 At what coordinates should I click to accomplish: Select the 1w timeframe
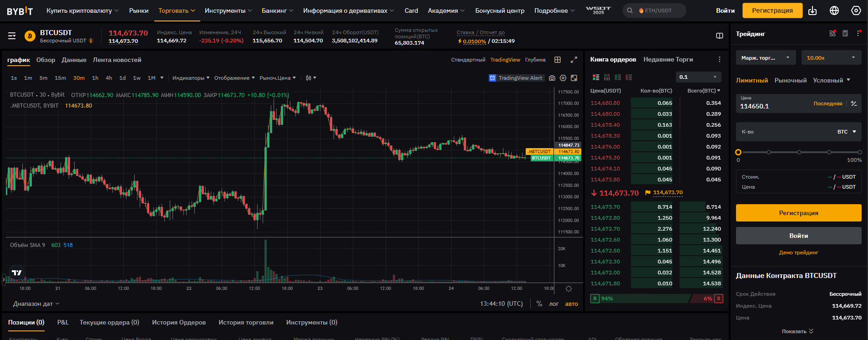pos(137,78)
